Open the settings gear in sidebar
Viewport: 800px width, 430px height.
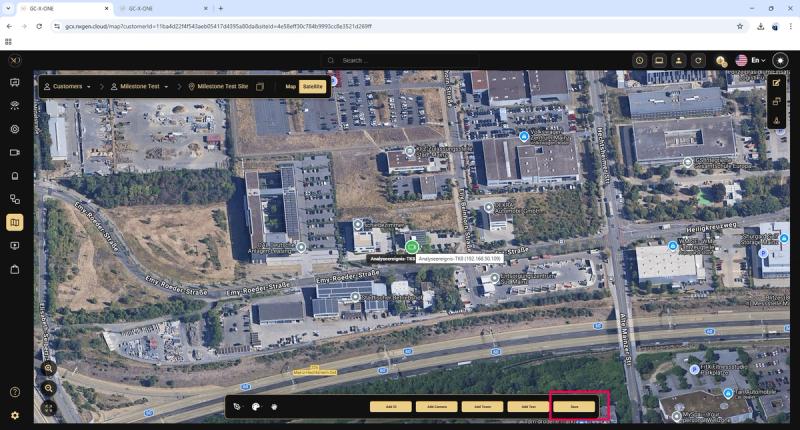pos(15,415)
